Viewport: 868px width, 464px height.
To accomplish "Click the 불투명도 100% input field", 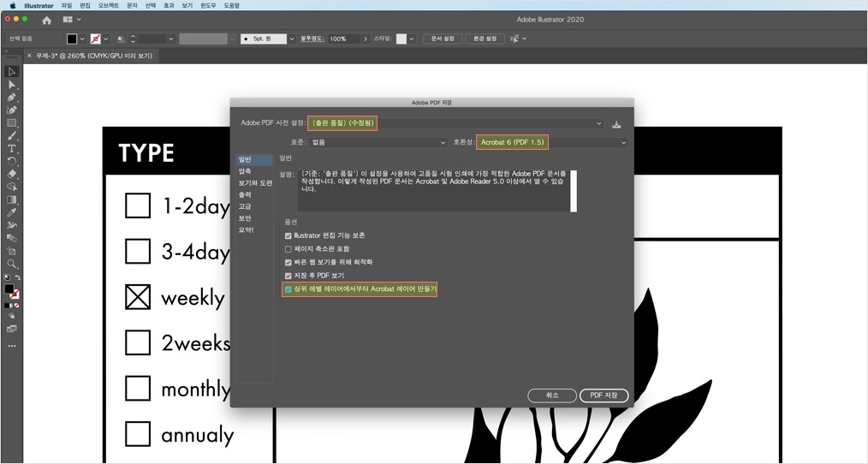I will point(344,39).
